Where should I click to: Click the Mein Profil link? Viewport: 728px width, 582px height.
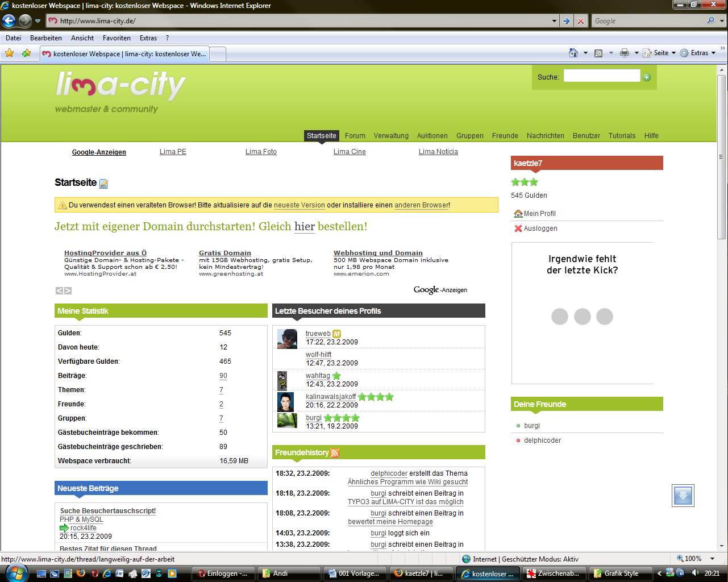(539, 214)
